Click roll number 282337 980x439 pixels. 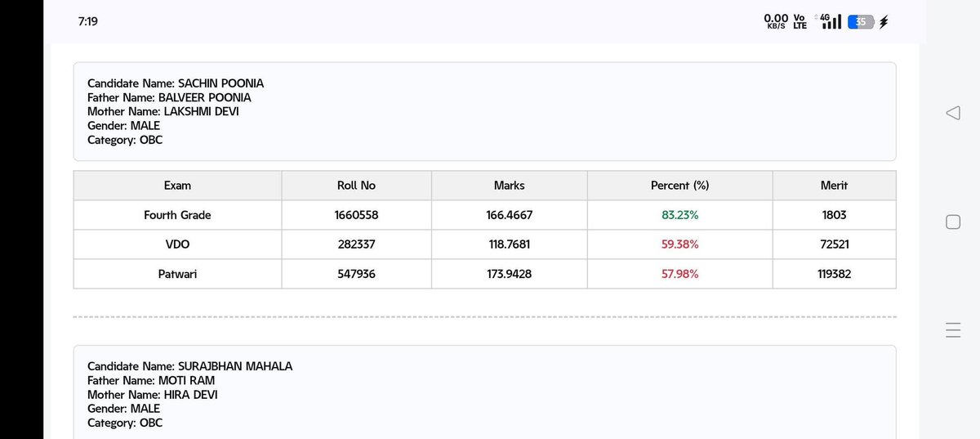[356, 244]
